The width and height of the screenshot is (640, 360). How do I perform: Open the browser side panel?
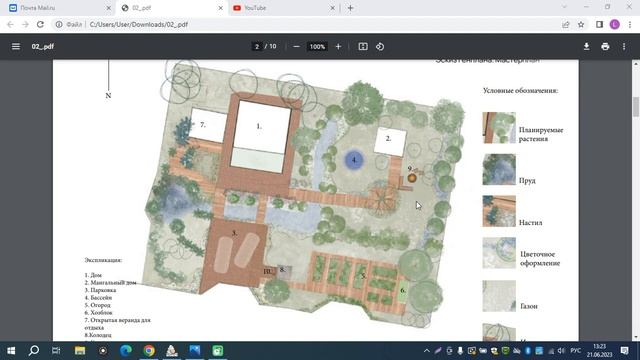pos(599,24)
